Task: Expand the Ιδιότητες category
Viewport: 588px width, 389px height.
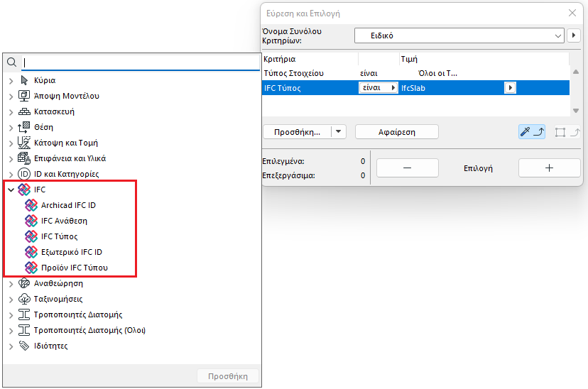Action: click(11, 346)
